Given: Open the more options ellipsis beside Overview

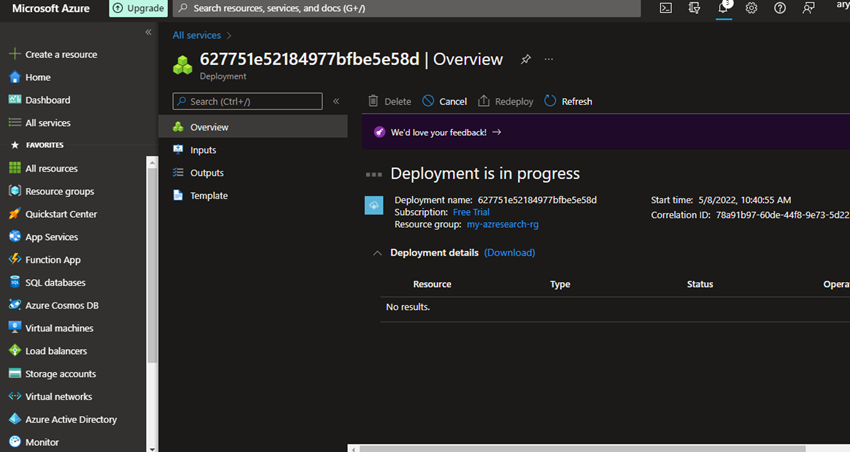Looking at the screenshot, I should click(x=549, y=59).
